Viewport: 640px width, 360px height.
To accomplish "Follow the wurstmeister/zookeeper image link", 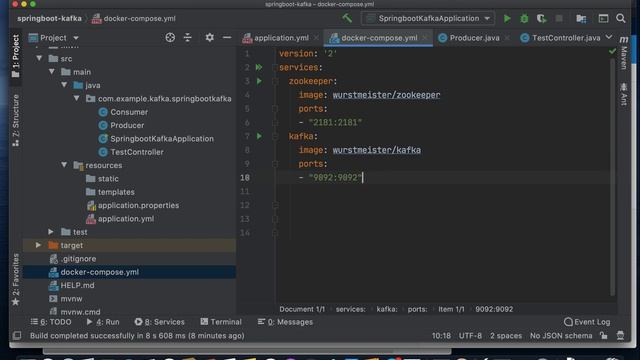I will (x=386, y=95).
